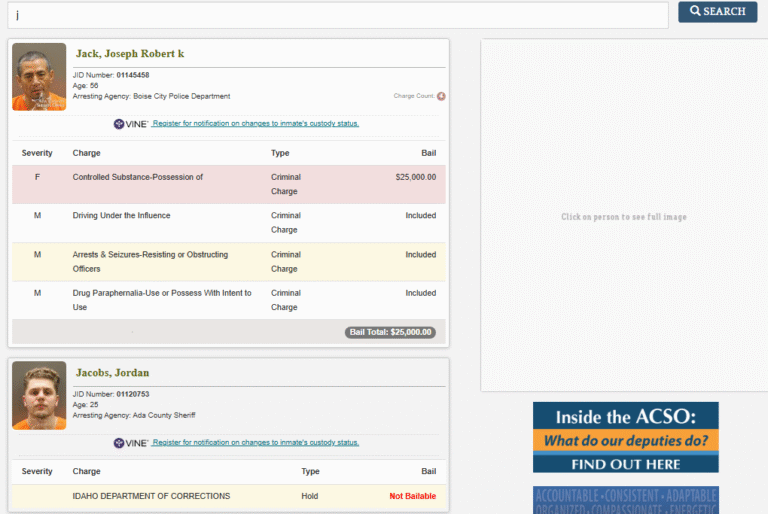Click the search text input field
This screenshot has height=514, width=768.
coord(338,15)
